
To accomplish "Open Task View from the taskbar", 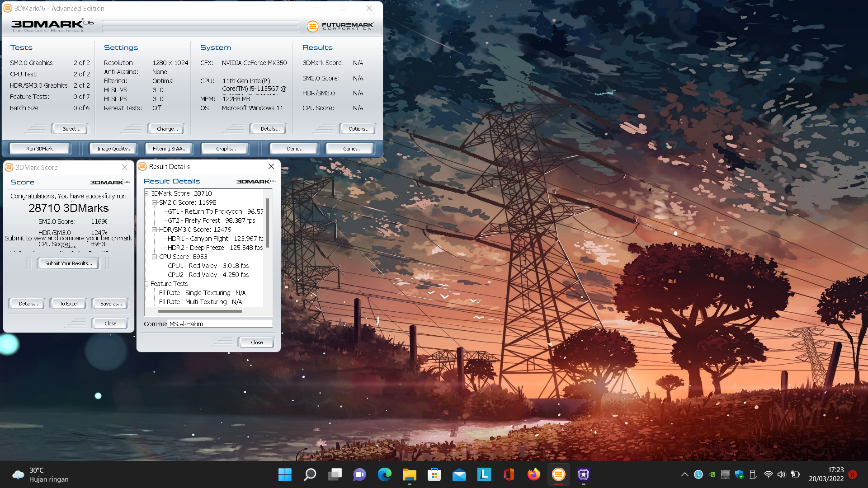I will 335,474.
